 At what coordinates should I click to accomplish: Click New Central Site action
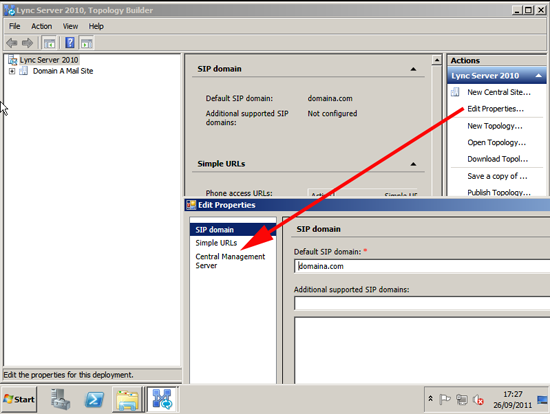[x=499, y=92]
